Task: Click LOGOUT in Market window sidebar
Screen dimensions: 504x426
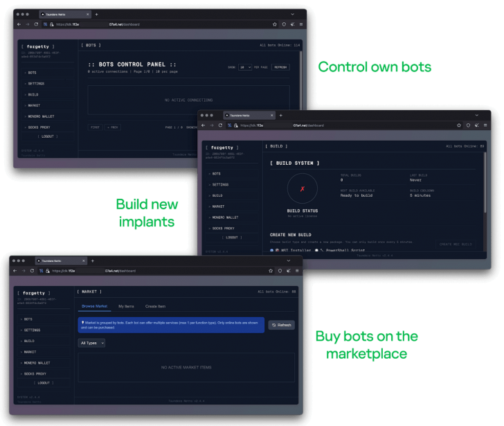Action: [x=44, y=383]
